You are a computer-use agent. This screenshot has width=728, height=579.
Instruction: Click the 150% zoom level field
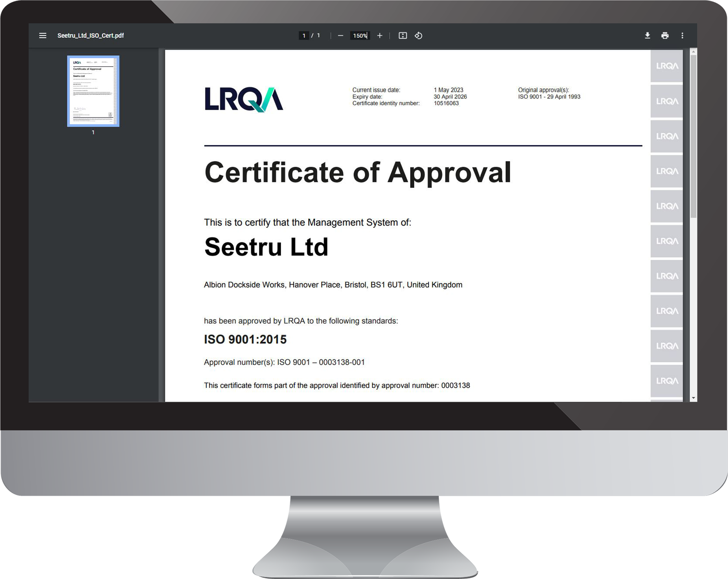coord(360,35)
